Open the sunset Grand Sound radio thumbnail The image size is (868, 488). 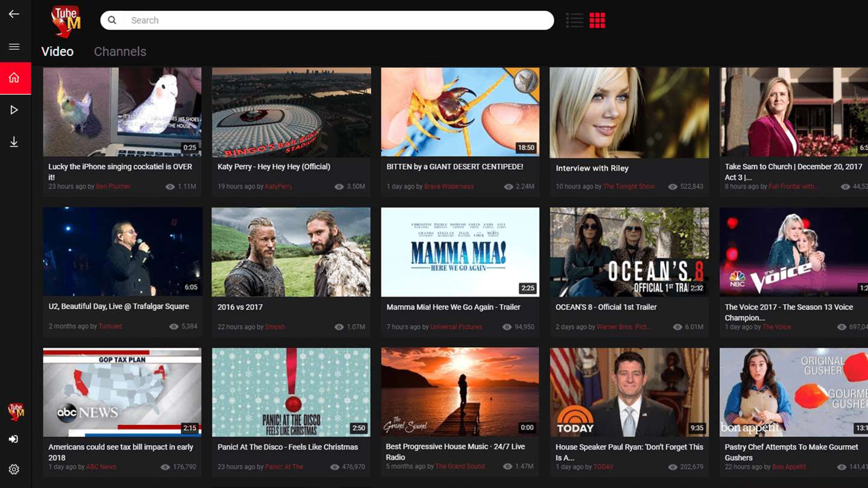[460, 392]
